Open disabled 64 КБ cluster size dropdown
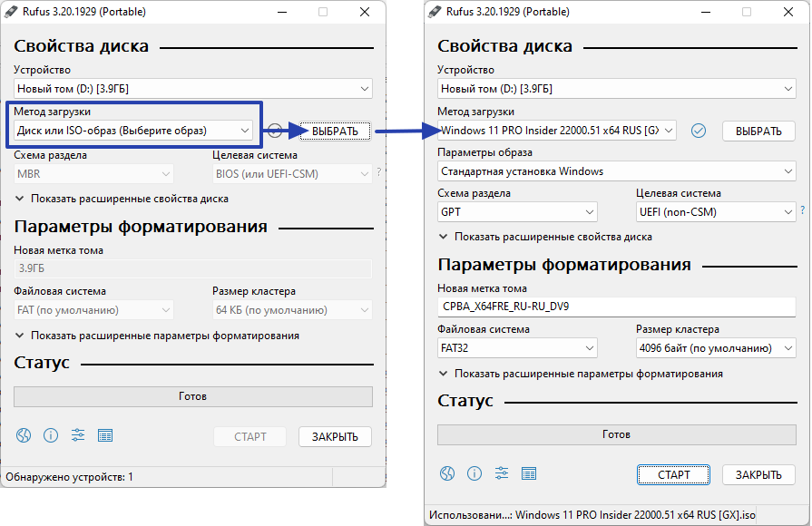 coord(292,310)
